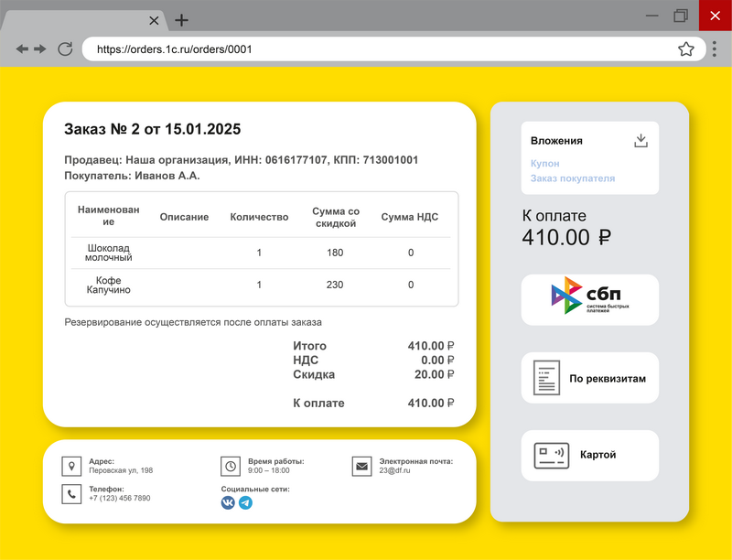The height and width of the screenshot is (560, 732).
Task: Download attachments via the download icon
Action: (640, 140)
